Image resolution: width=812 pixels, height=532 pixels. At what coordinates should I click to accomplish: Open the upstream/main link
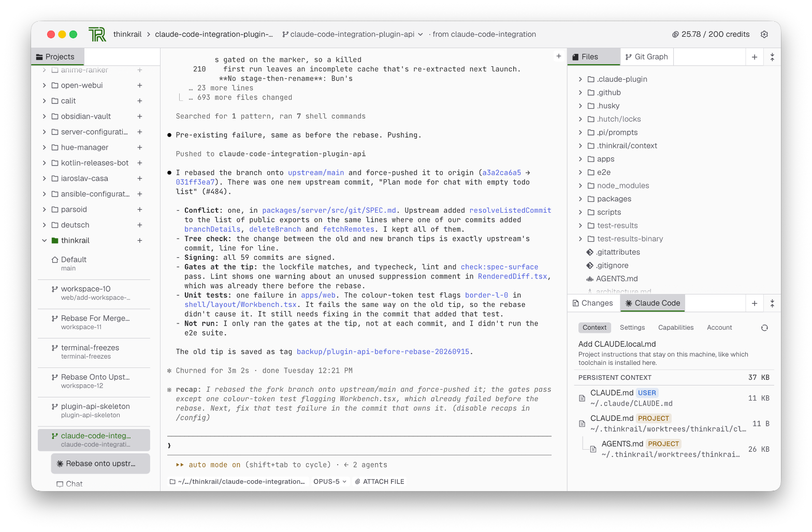[316, 173]
